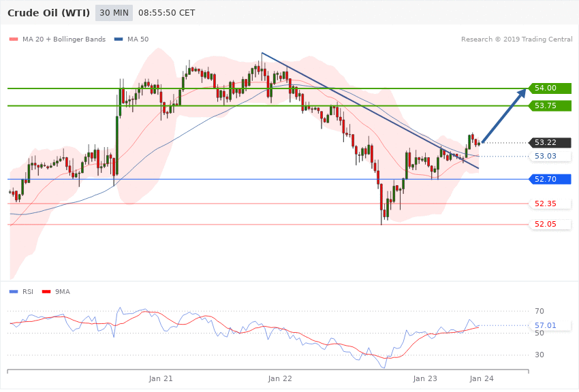Click the 53.75 green price label
The image size is (579, 392).
(x=550, y=106)
